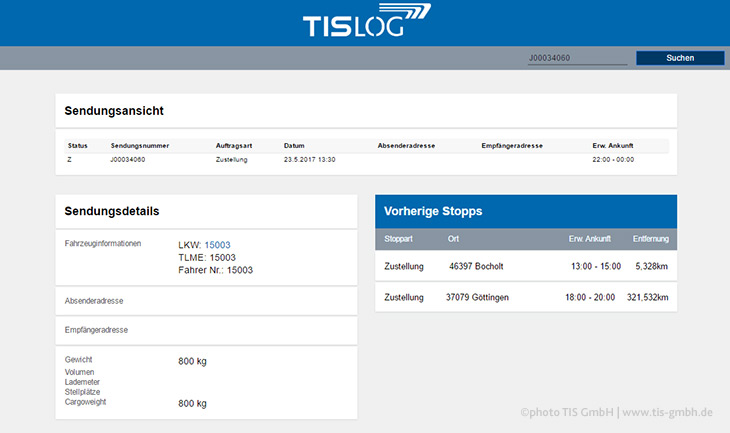The height and width of the screenshot is (433, 730).
Task: Click the Entfernung column header
Action: [650, 239]
